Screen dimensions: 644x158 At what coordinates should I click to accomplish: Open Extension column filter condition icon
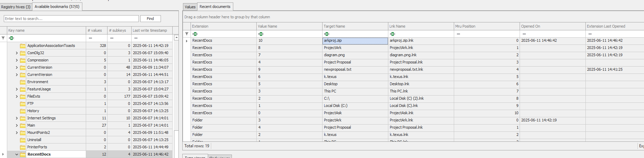pyautogui.click(x=195, y=34)
